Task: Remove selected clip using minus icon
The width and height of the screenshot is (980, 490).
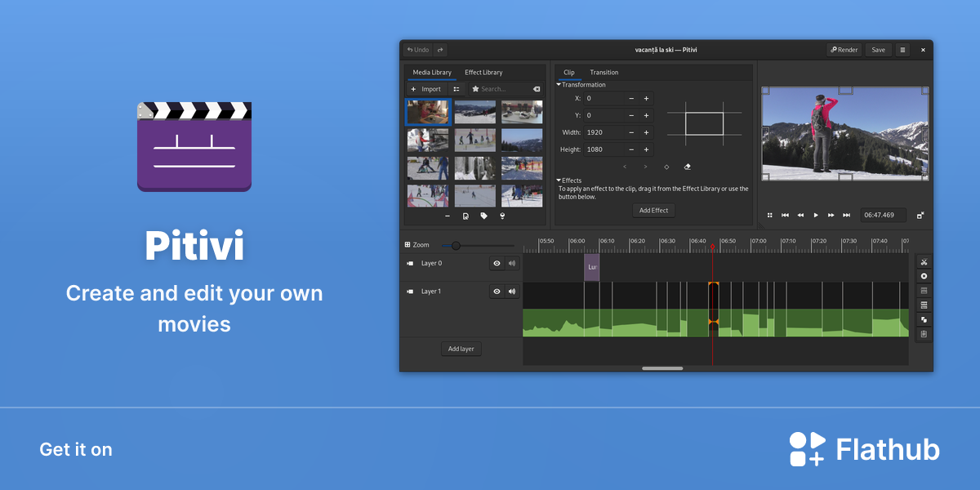Action: point(448,216)
